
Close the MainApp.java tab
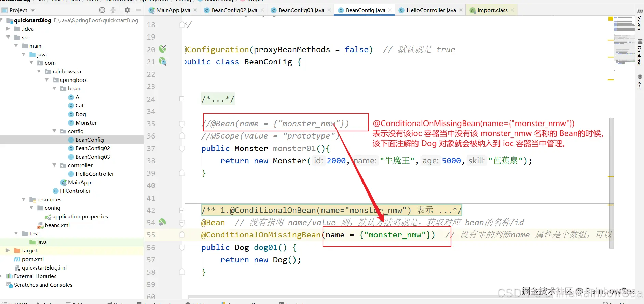click(195, 10)
